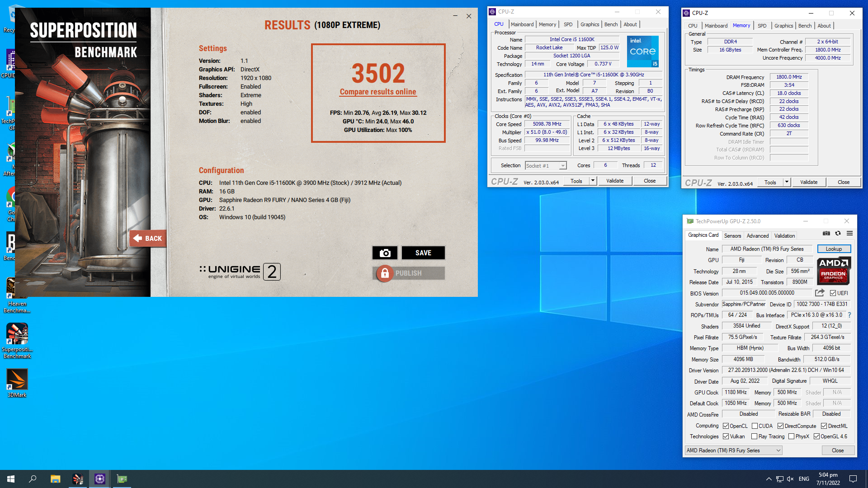Open File Explorer from the taskbar
868x488 pixels.
click(x=55, y=479)
